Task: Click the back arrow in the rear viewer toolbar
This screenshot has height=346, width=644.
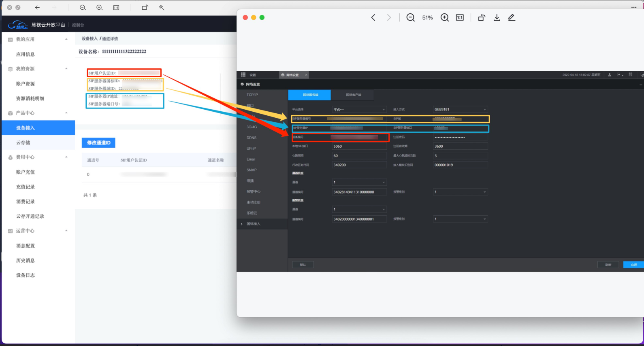Action: pyautogui.click(x=37, y=7)
